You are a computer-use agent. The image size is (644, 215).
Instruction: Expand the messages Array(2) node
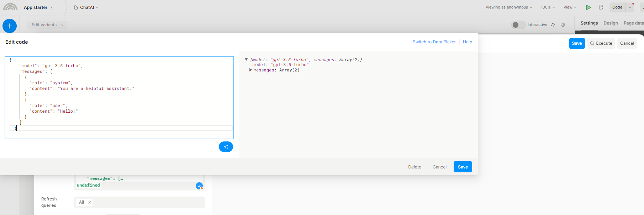[x=251, y=70]
